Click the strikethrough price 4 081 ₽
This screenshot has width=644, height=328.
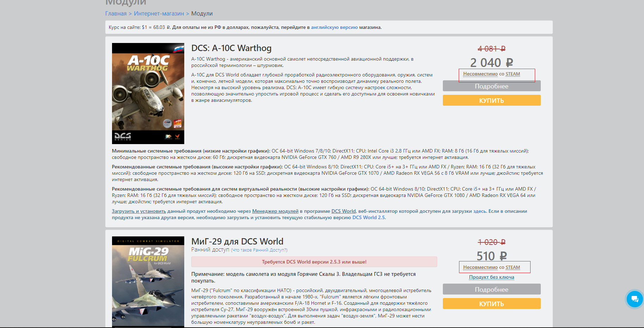[491, 49]
